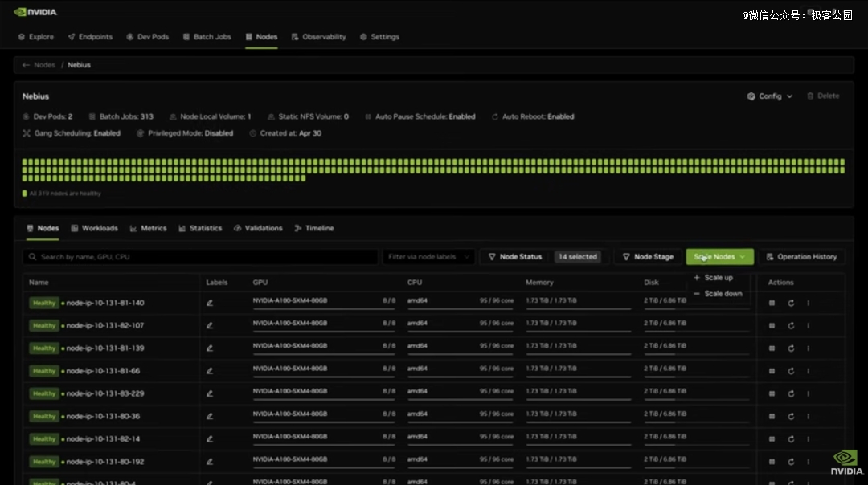Switch to the Workloads tab
Screen dimensions: 868x485
point(94,229)
